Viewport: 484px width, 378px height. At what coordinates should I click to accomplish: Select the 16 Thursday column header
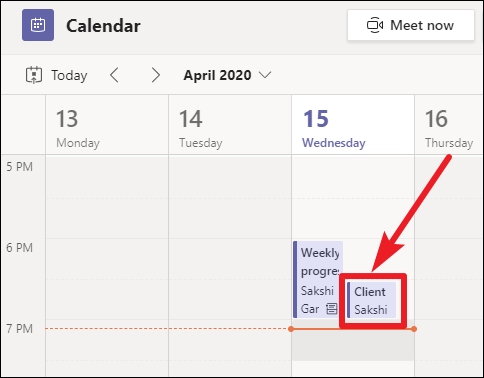449,125
